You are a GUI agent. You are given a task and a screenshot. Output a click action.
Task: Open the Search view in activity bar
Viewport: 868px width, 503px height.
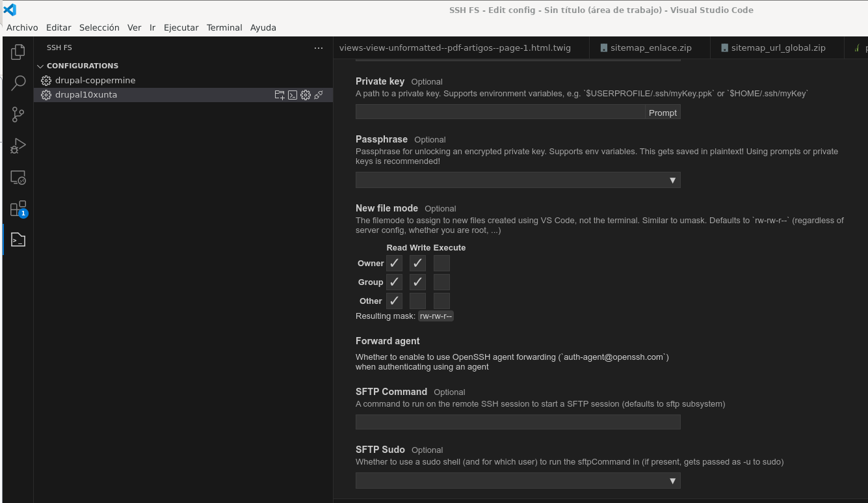pyautogui.click(x=18, y=83)
